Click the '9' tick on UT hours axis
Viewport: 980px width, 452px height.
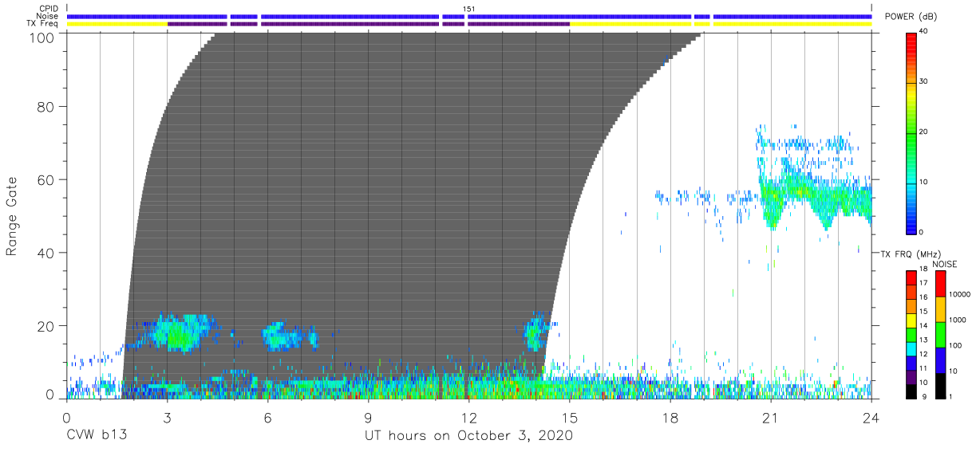point(369,418)
